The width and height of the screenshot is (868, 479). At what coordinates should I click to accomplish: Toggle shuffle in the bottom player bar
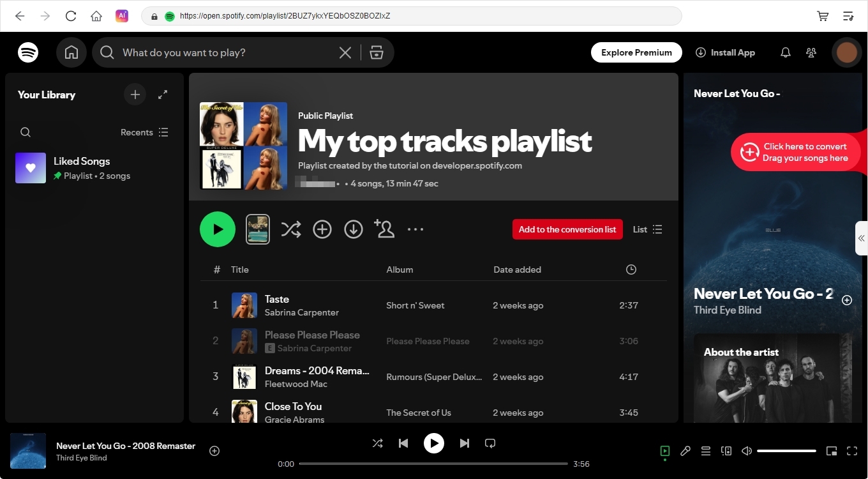378,443
